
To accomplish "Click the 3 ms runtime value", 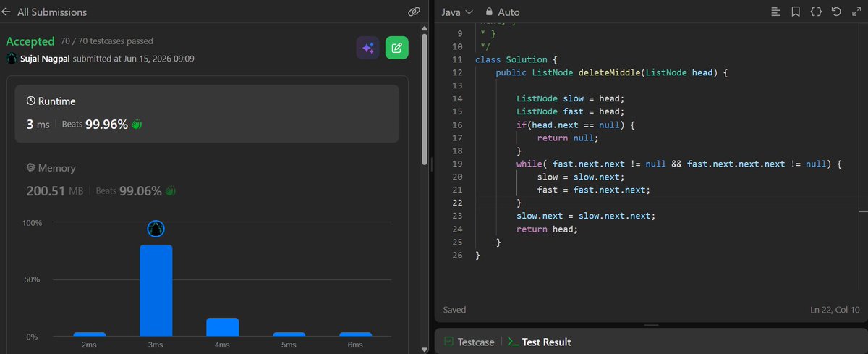I will [x=38, y=125].
